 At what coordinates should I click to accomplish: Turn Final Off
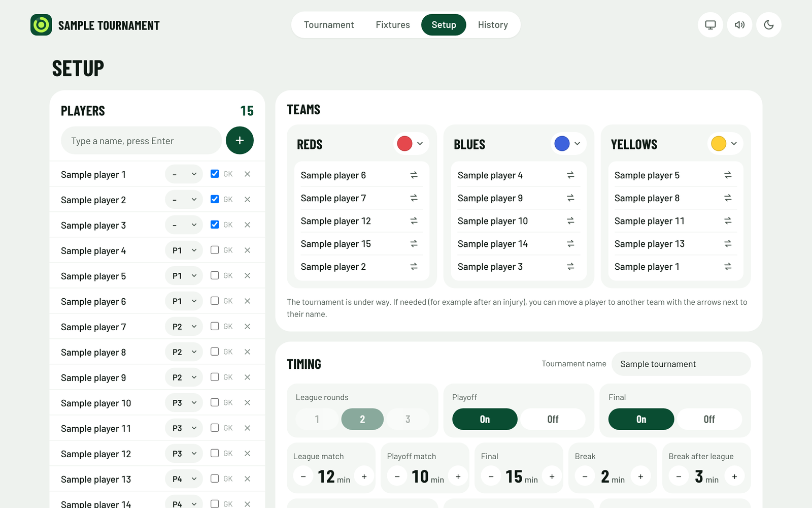point(709,419)
